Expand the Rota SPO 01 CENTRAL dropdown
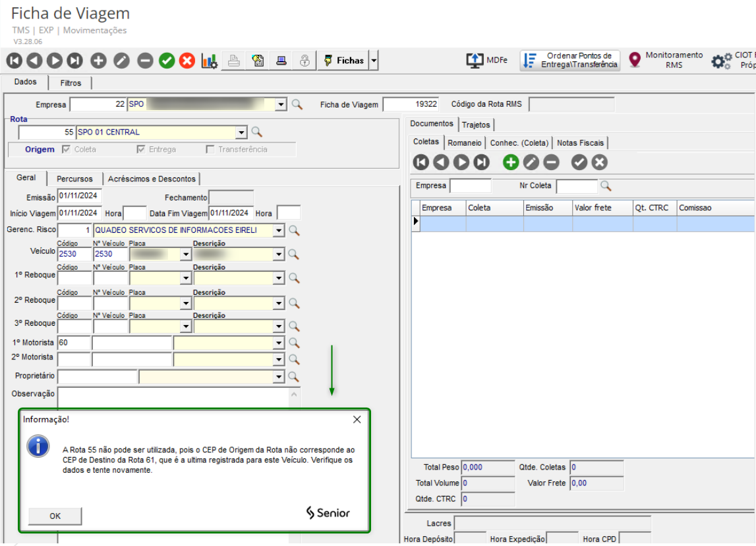 [x=241, y=132]
